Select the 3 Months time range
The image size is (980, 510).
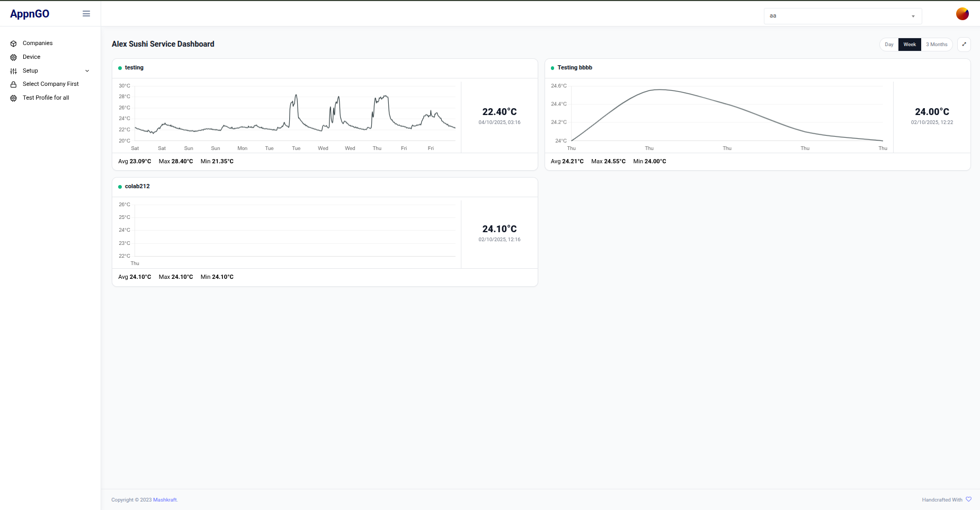pos(937,45)
